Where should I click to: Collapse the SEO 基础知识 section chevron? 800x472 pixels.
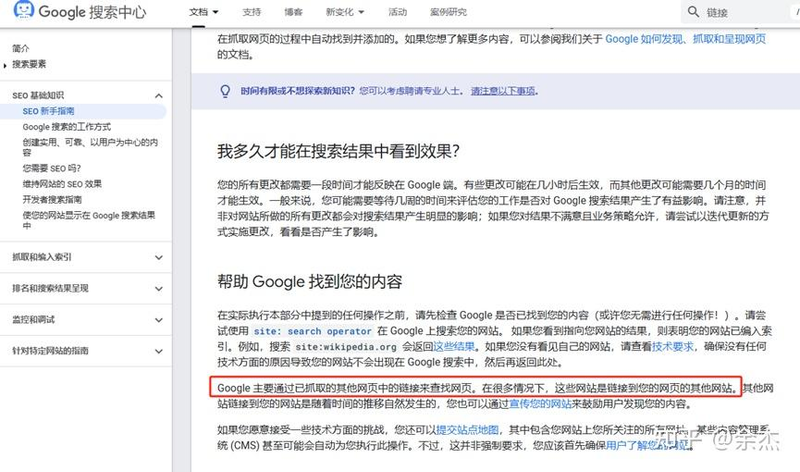pyautogui.click(x=159, y=95)
